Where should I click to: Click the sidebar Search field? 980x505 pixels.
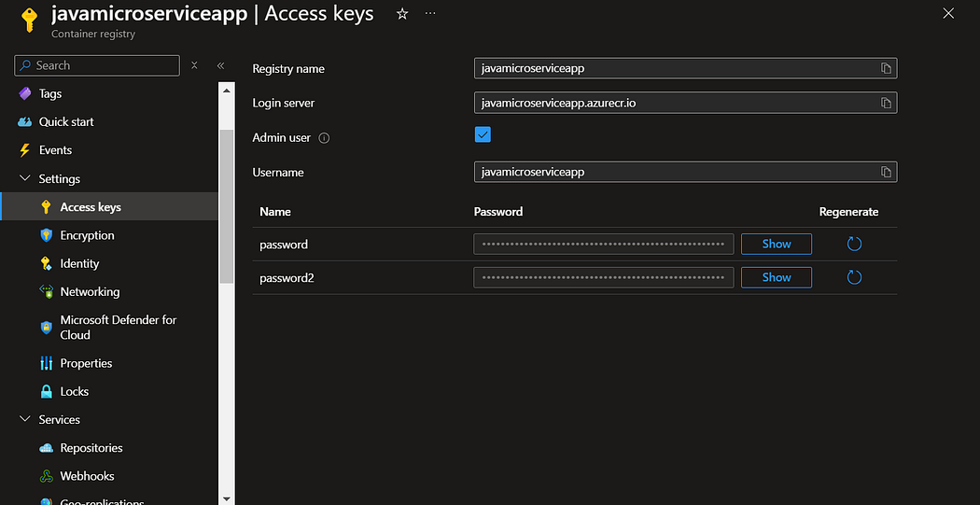97,65
